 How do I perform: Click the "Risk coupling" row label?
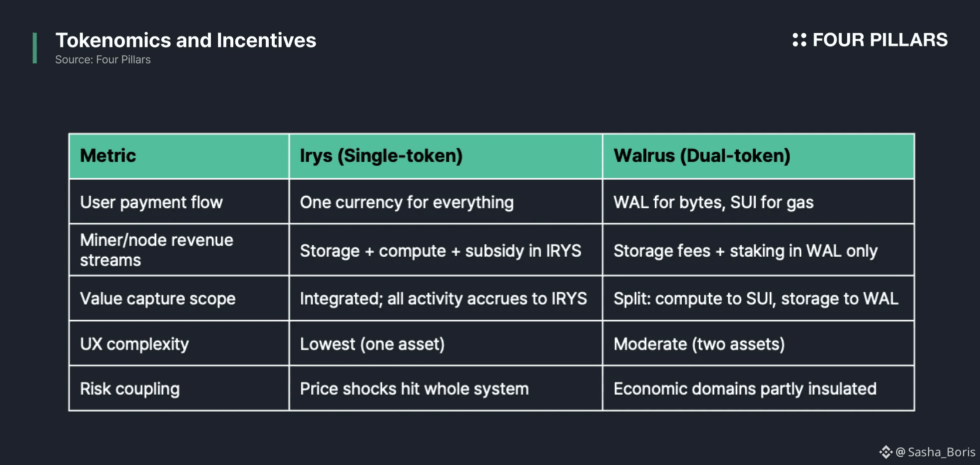click(x=130, y=389)
